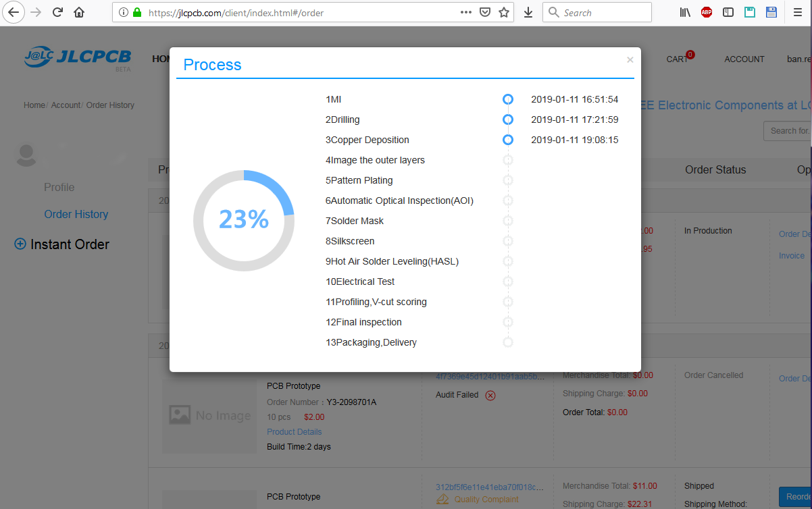The width and height of the screenshot is (812, 509).
Task: Open the Firefox hamburger menu
Action: coord(796,12)
